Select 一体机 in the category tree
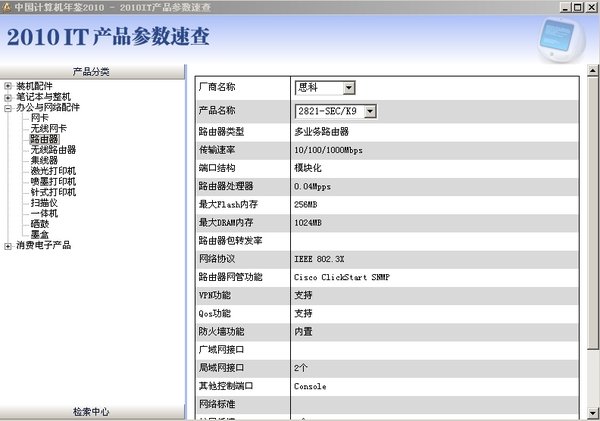The width and height of the screenshot is (600, 421). 44,214
